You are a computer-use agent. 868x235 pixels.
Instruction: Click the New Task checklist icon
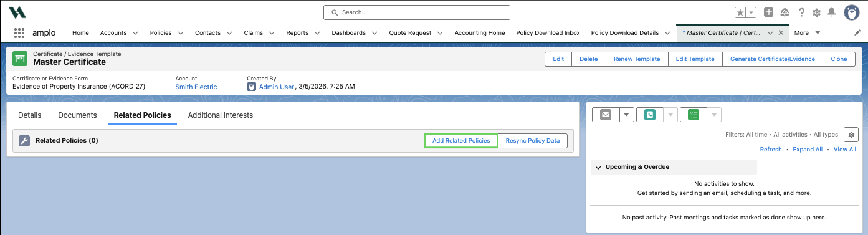[x=694, y=115]
